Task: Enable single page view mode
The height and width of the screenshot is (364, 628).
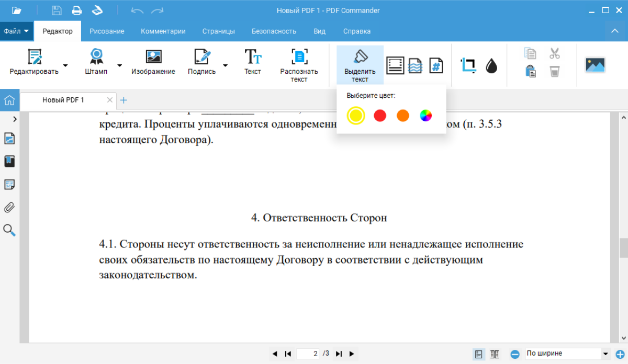Action: pos(479,354)
